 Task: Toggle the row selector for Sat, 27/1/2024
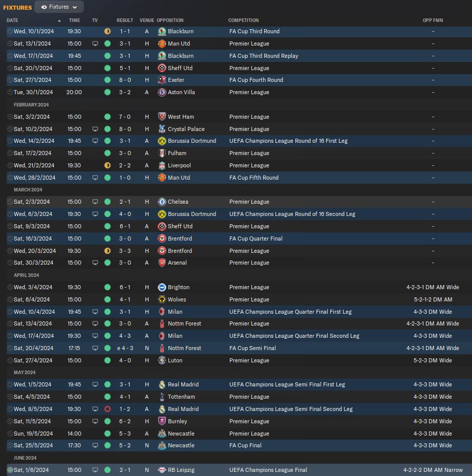point(10,80)
